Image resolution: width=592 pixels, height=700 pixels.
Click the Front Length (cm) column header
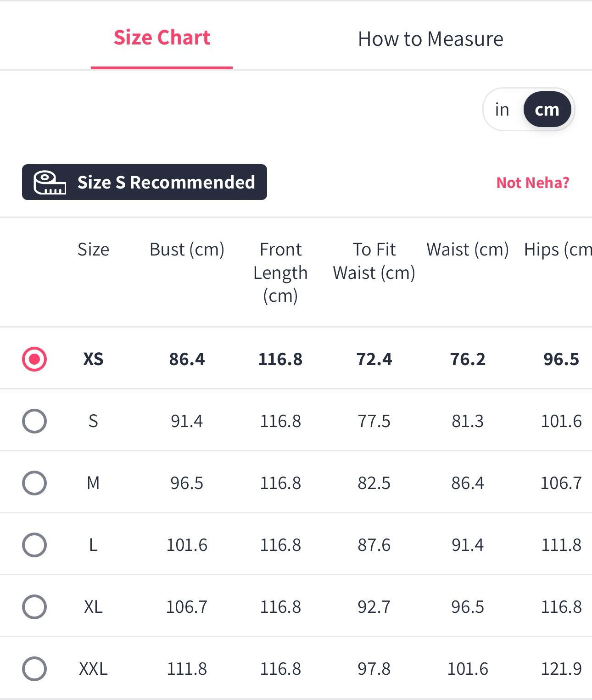(280, 272)
